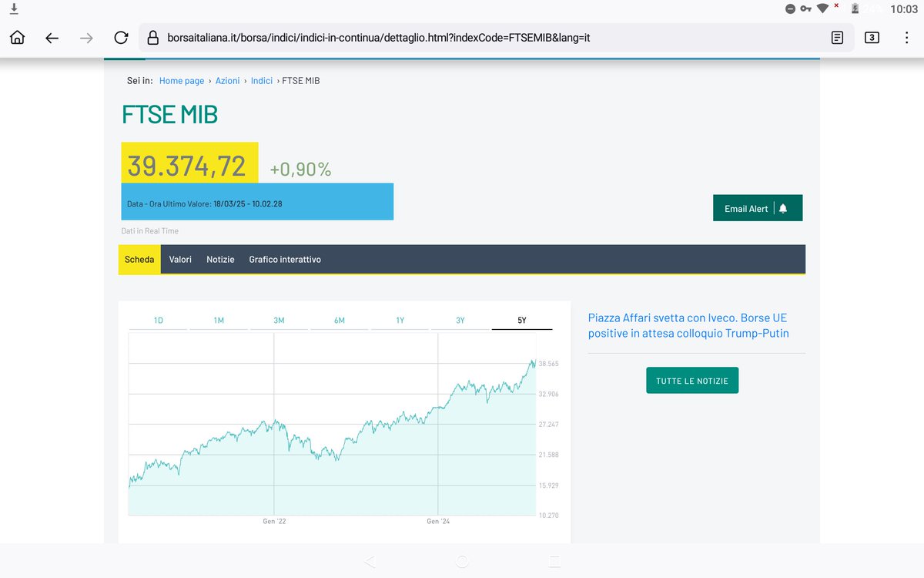This screenshot has width=924, height=578.
Task: Tap the padlock site security icon
Action: [x=152, y=38]
